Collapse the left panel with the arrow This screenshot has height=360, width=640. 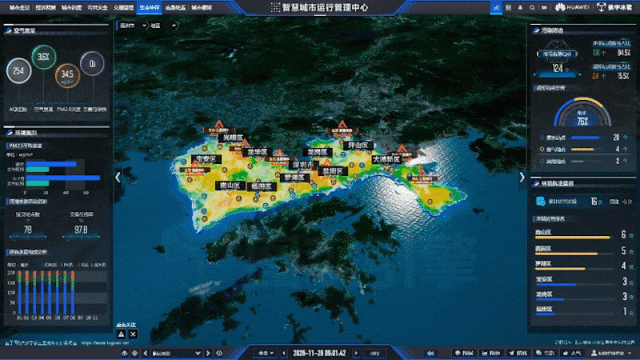click(x=118, y=177)
